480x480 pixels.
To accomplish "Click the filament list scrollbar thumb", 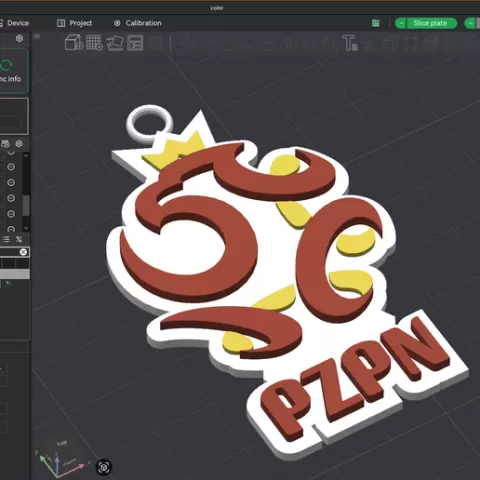I will (x=26, y=205).
